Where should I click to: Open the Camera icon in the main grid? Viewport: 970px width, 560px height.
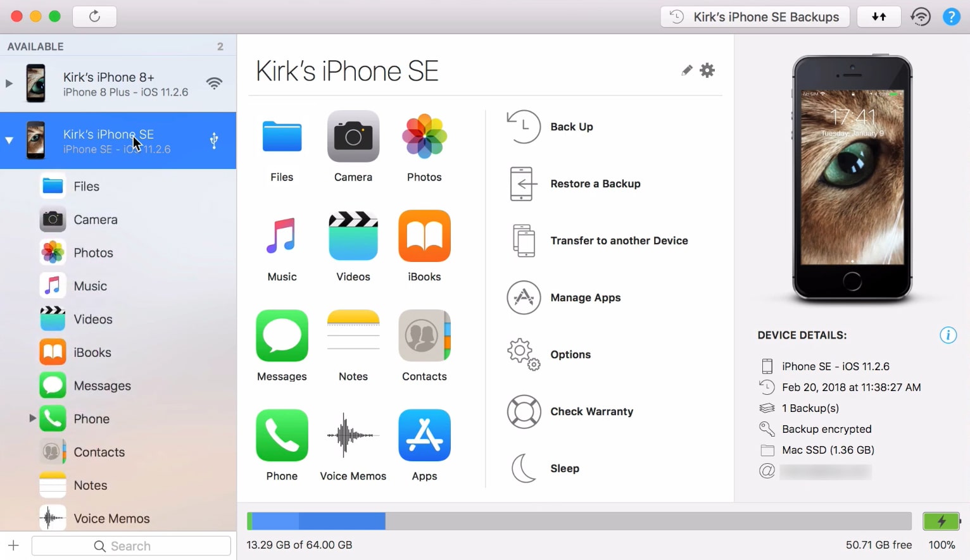[353, 137]
